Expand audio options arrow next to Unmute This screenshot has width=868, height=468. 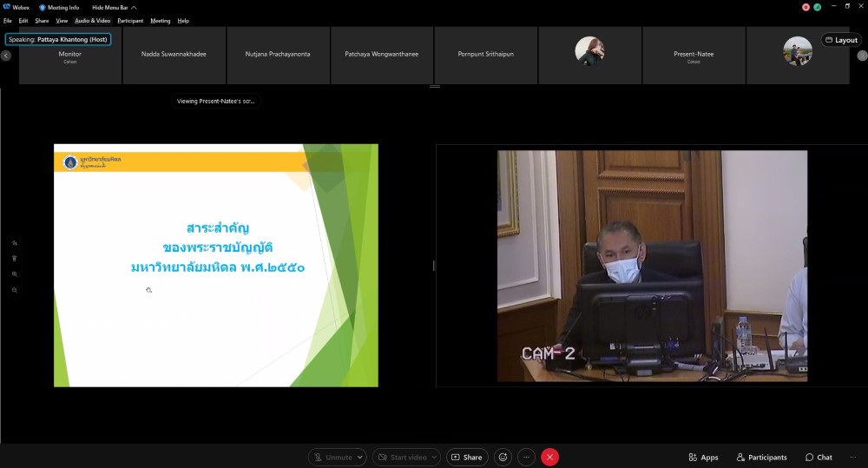(359, 457)
